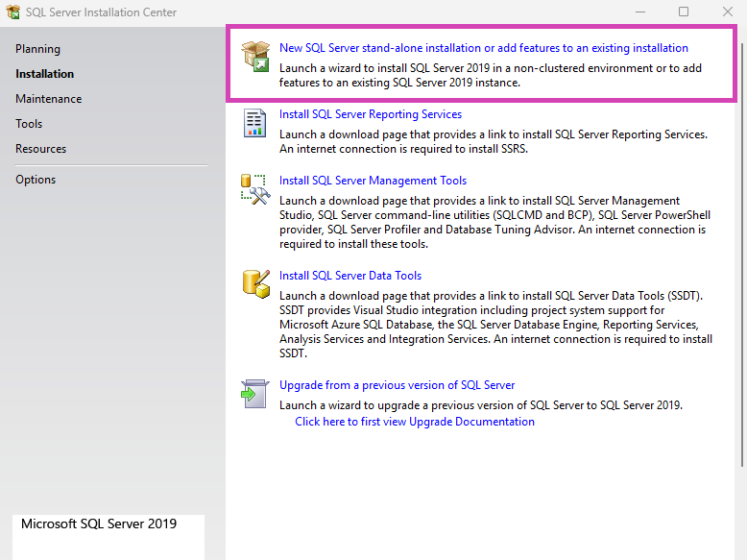The height and width of the screenshot is (560, 747).
Task: Click the SQL Server title bar app icon
Action: coord(12,12)
